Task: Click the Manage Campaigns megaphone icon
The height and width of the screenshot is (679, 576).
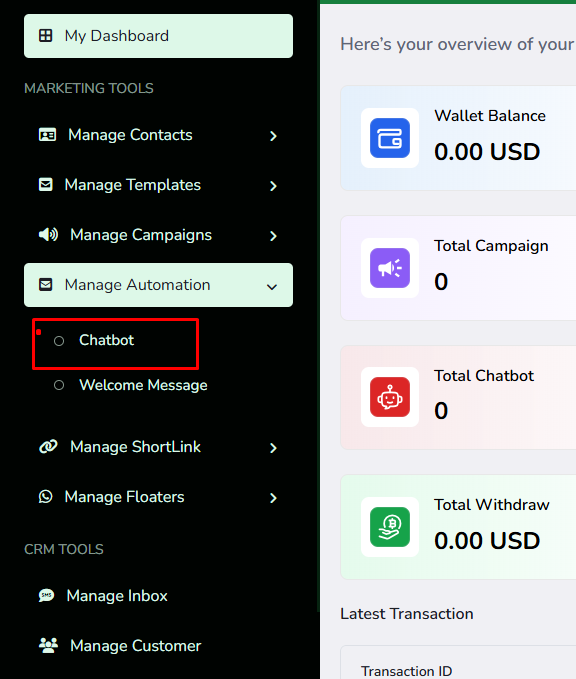Action: pos(48,235)
